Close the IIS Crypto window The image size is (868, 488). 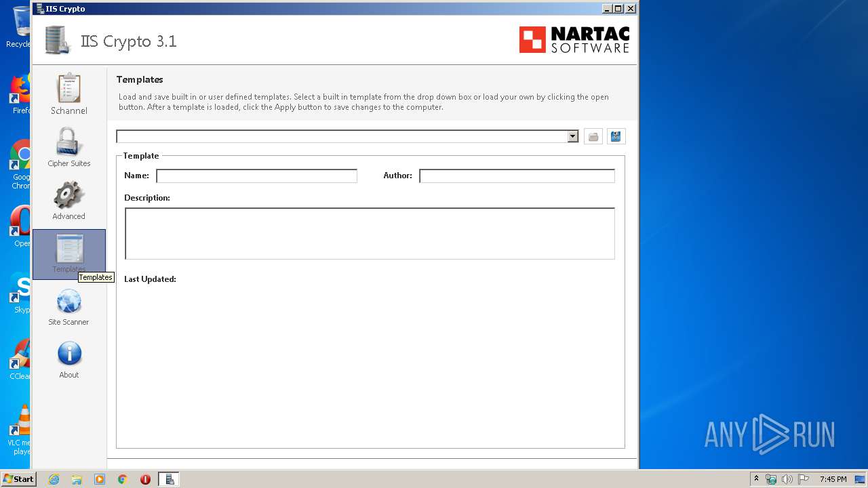point(630,9)
